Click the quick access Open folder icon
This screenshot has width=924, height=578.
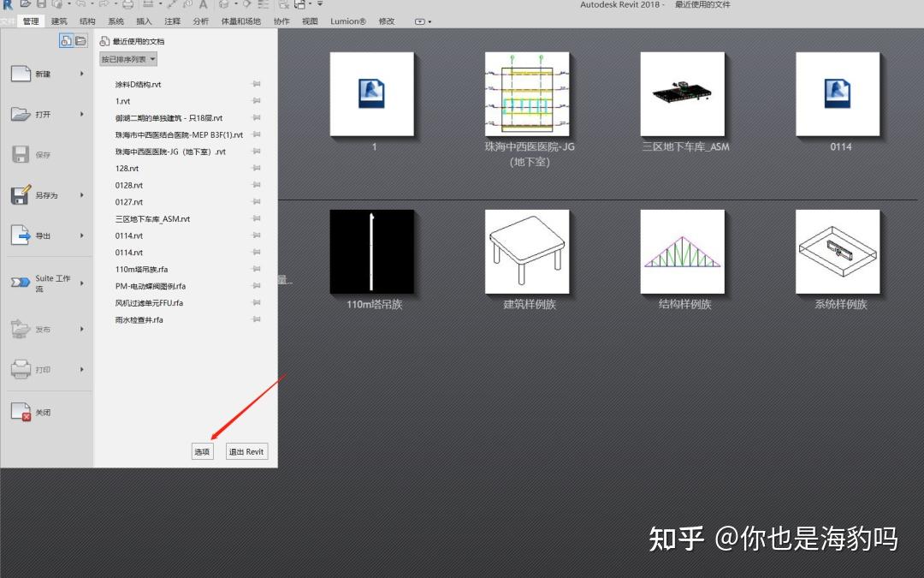coord(26,4)
